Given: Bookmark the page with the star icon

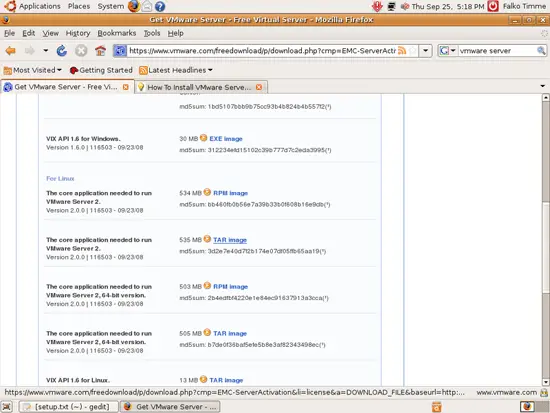Looking at the screenshot, I should point(413,51).
